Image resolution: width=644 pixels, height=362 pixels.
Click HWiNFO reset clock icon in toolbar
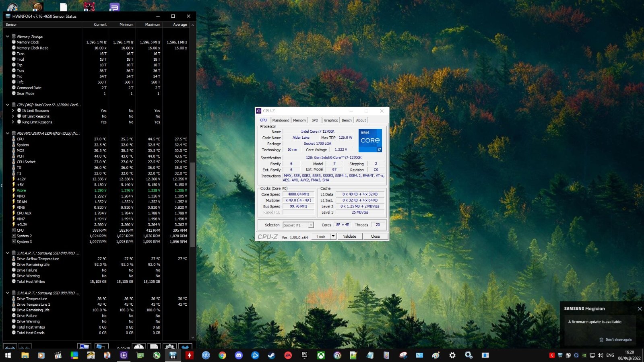tap(139, 347)
